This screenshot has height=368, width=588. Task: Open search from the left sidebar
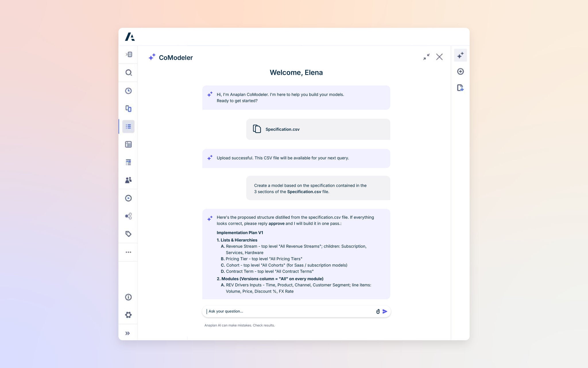(x=128, y=72)
